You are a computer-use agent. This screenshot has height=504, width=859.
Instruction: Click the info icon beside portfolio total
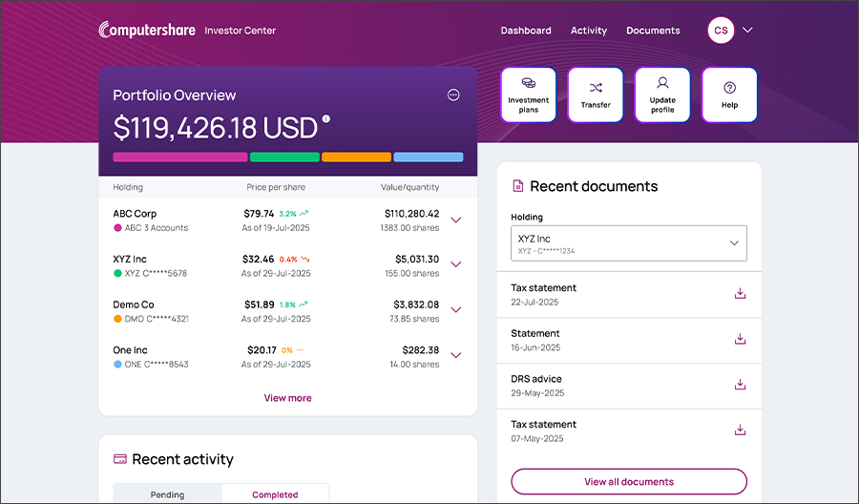click(326, 118)
